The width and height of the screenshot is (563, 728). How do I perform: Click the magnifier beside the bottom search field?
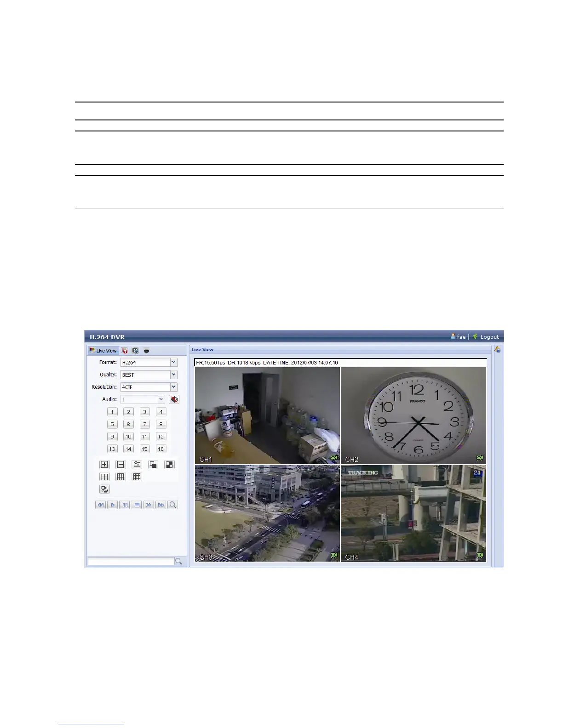[179, 561]
